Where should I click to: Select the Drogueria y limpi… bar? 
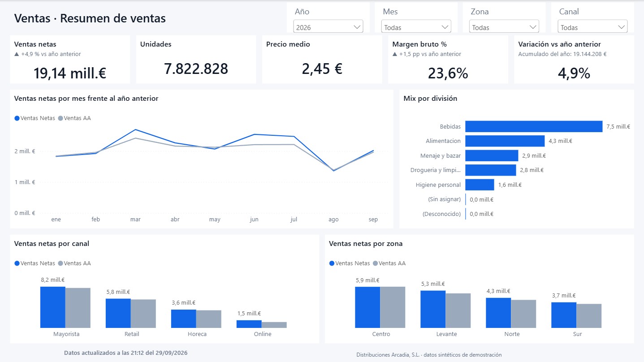pyautogui.click(x=491, y=170)
